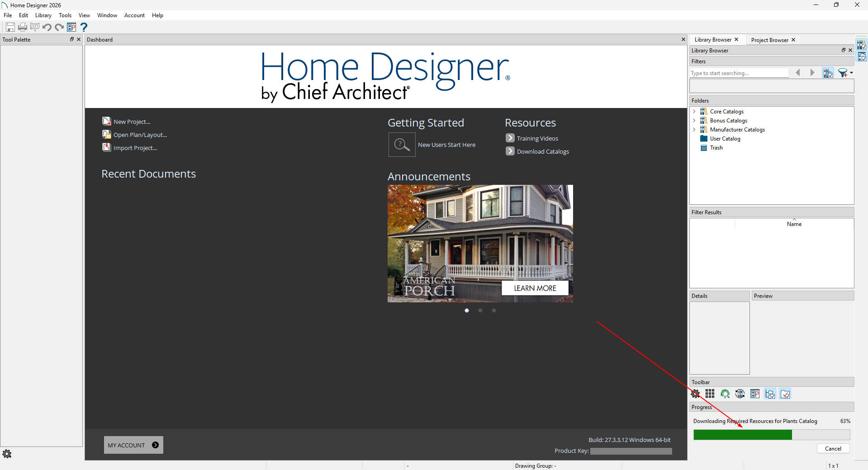Toggle the folder tree view button in Toolbar
The image size is (868, 470).
click(x=770, y=394)
